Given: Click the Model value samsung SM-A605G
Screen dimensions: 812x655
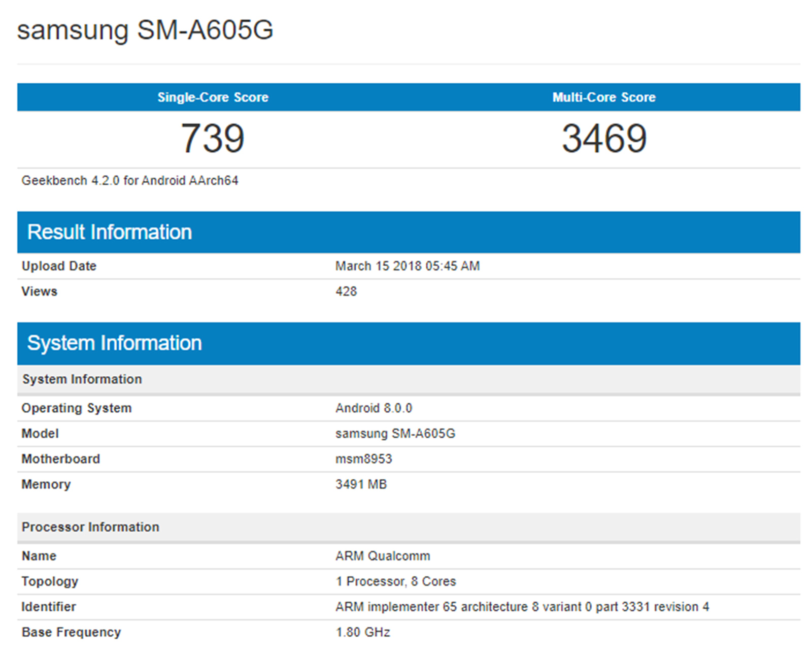Looking at the screenshot, I should (395, 434).
